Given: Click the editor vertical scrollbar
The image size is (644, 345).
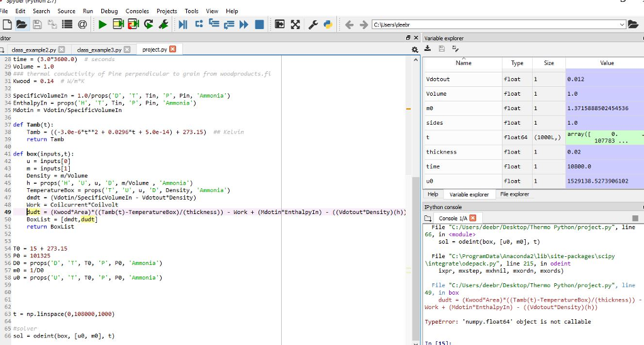Looking at the screenshot, I should [414, 252].
